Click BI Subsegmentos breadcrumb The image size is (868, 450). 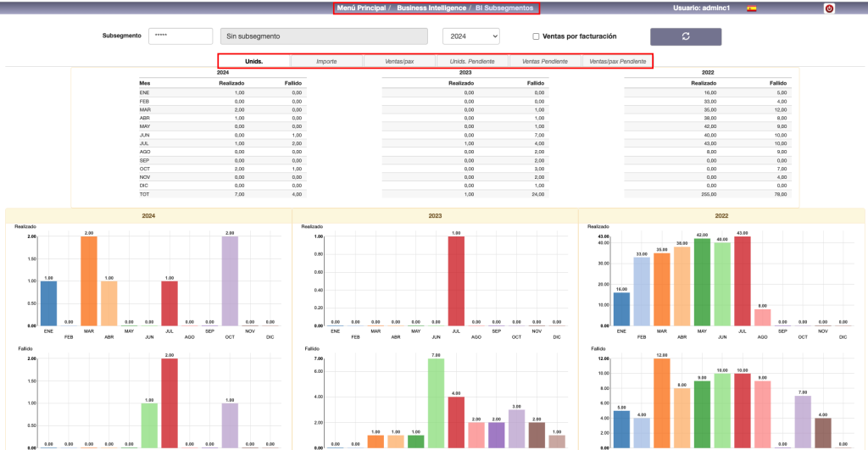(504, 8)
